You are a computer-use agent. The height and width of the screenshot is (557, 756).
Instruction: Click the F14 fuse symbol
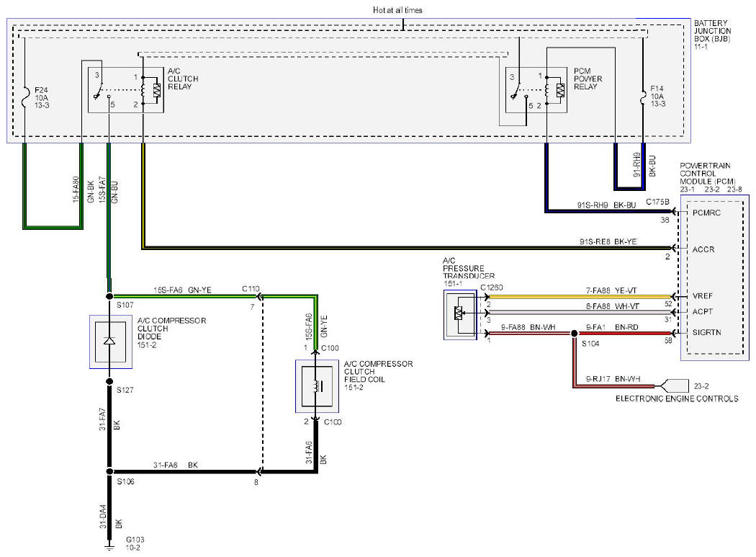(643, 97)
